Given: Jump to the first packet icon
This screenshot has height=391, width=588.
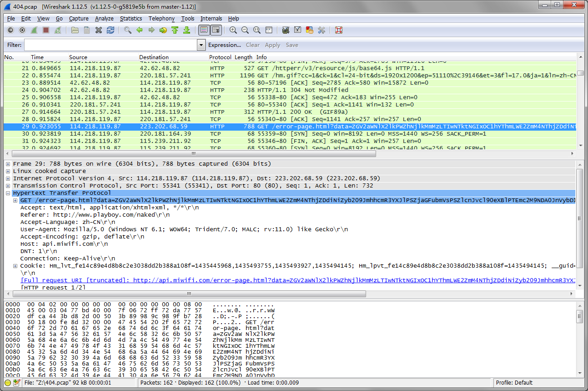Looking at the screenshot, I should [175, 30].
